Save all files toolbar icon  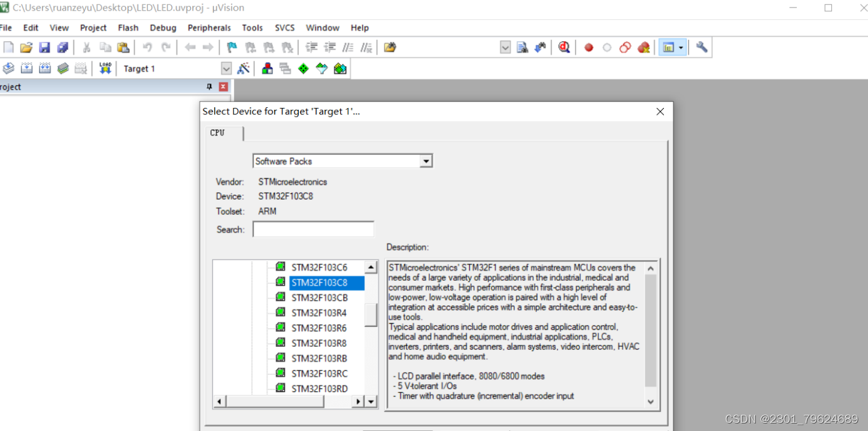click(x=62, y=47)
